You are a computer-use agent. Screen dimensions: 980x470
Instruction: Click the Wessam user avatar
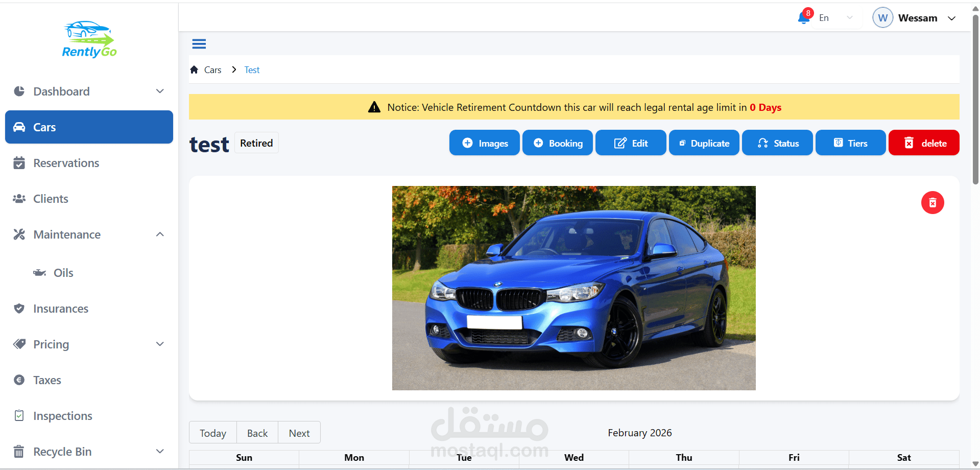(883, 18)
